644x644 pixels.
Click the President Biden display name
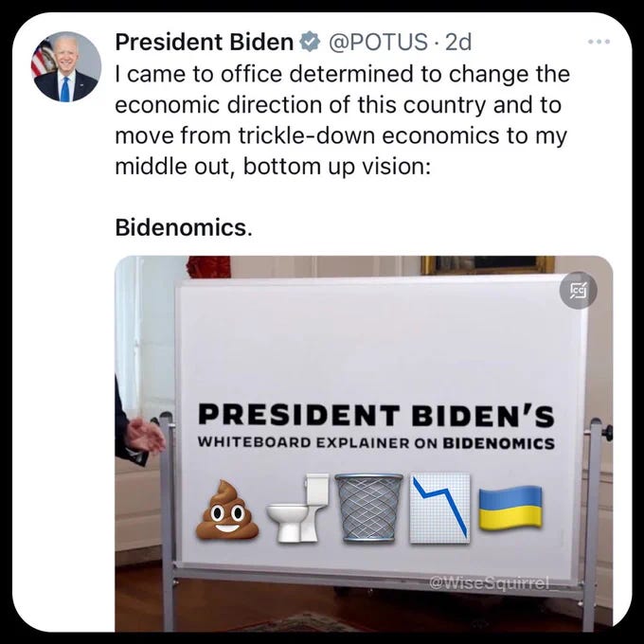[x=205, y=42]
